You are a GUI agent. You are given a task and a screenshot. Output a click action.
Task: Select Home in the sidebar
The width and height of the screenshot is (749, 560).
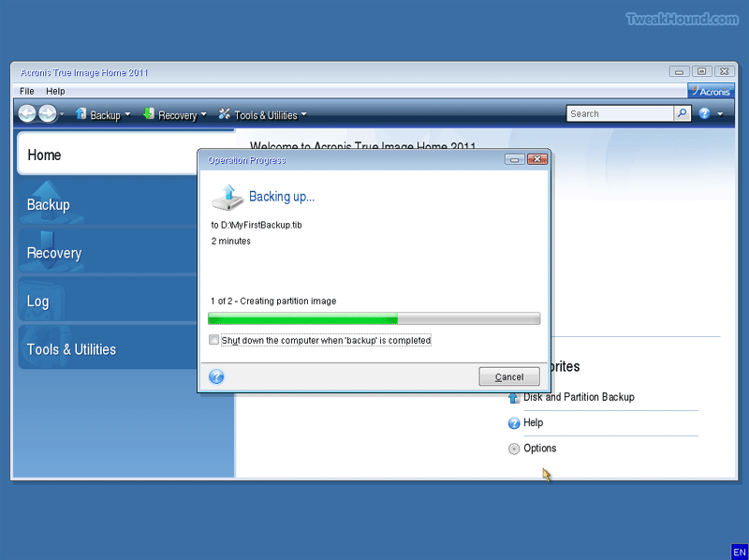click(108, 155)
